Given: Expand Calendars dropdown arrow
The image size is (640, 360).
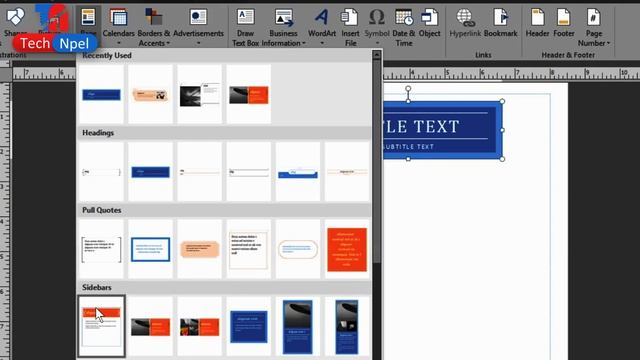Looking at the screenshot, I should tap(119, 43).
